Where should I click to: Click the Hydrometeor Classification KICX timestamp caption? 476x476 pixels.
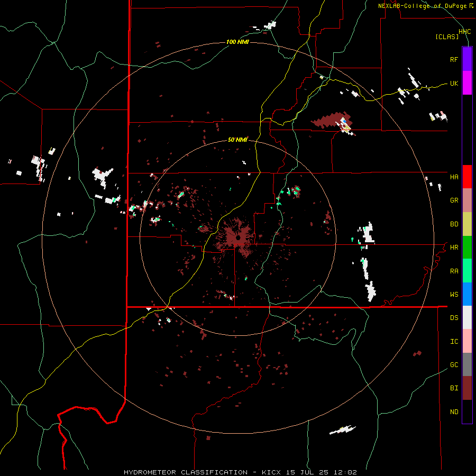pos(240,472)
